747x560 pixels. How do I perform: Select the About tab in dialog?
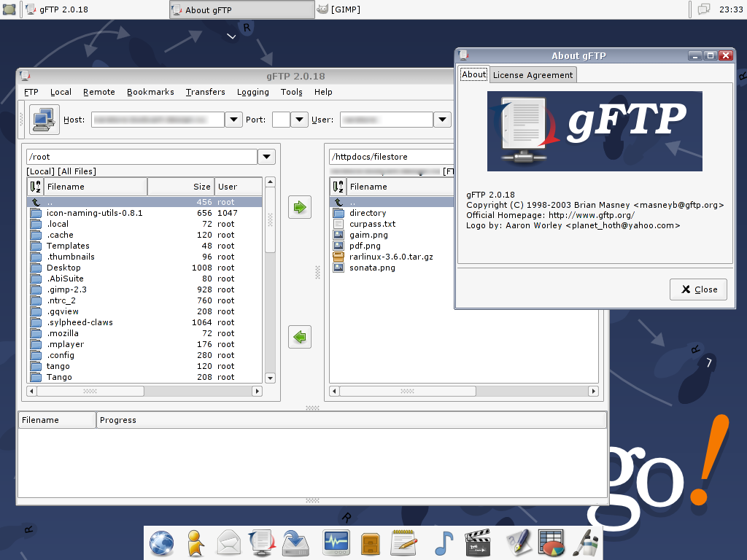tap(474, 74)
